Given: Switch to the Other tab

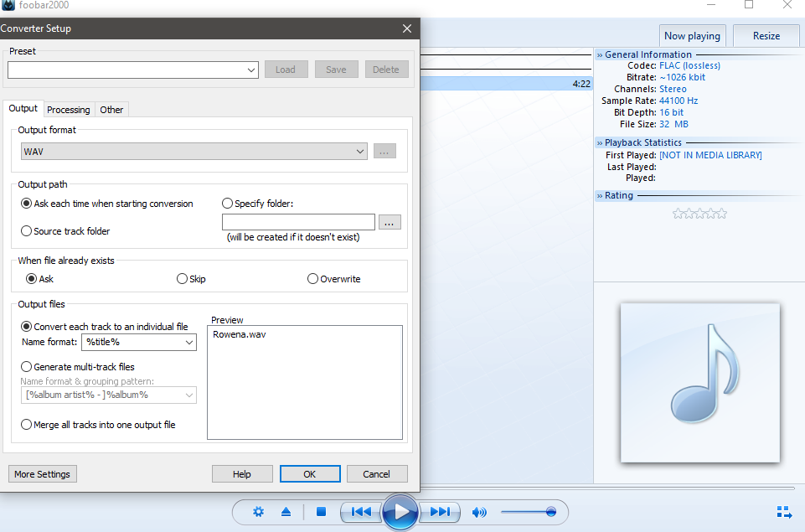Looking at the screenshot, I should tap(111, 110).
